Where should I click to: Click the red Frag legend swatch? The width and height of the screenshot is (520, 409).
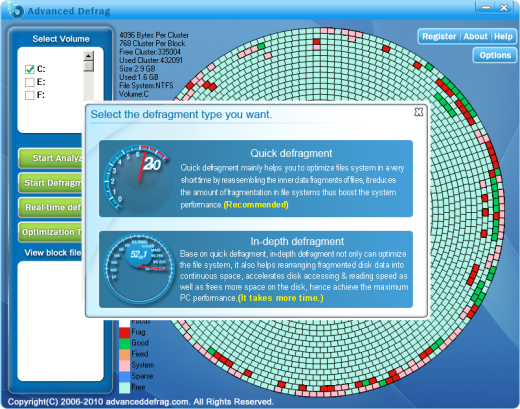[x=124, y=332]
